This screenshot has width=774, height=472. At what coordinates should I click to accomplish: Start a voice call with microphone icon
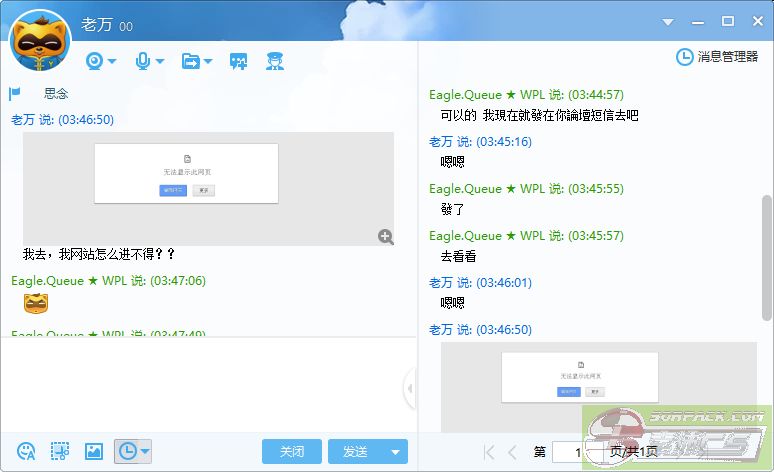[143, 61]
